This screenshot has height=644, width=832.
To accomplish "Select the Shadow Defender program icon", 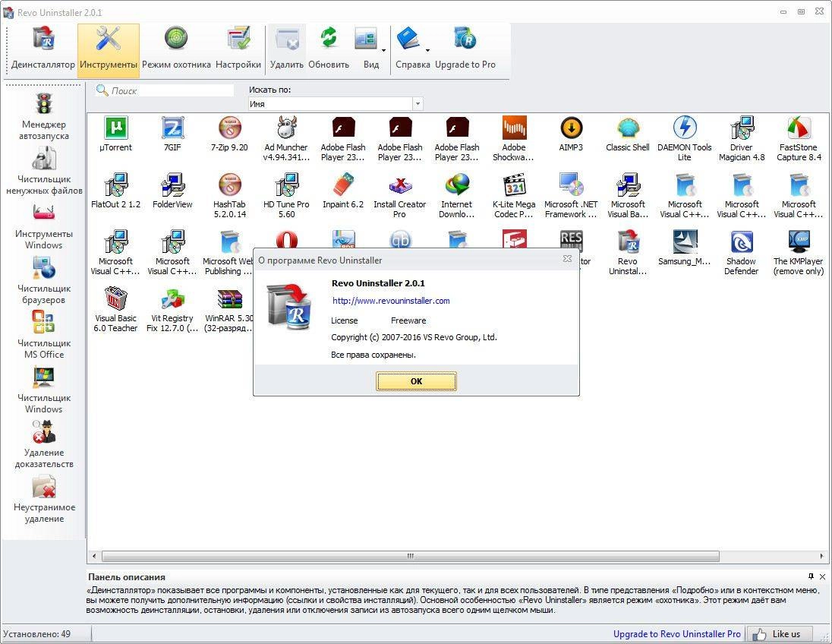I will pyautogui.click(x=742, y=252).
